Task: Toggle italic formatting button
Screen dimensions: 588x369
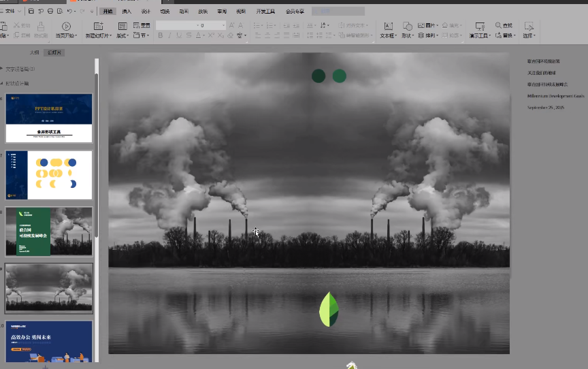Action: (169, 35)
